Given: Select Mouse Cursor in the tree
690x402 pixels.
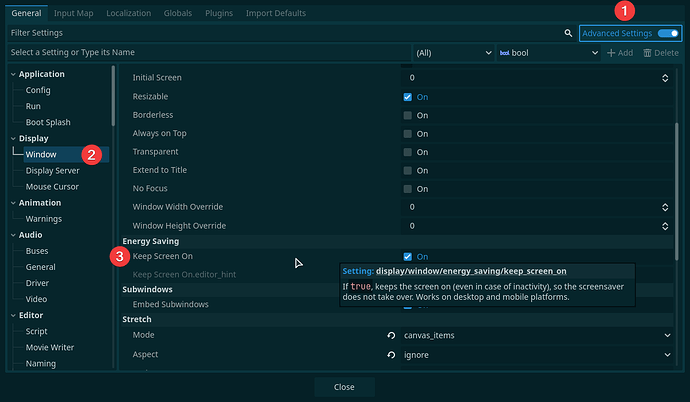Looking at the screenshot, I should tap(52, 186).
